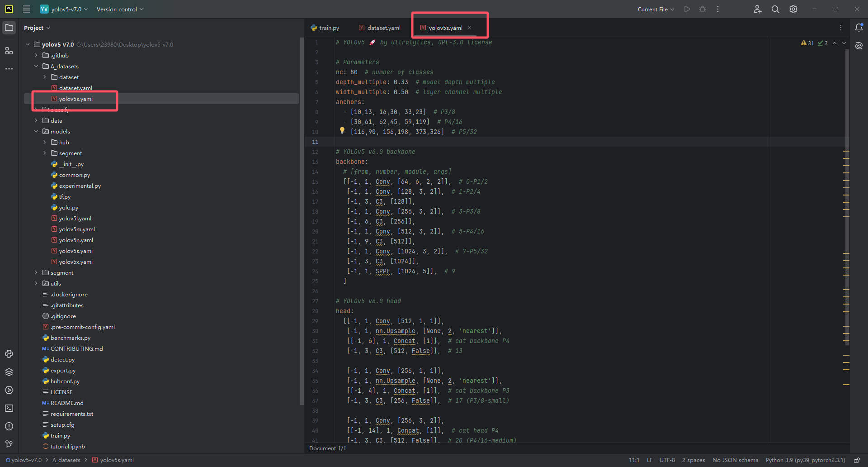Run the current file
This screenshot has height=467, width=868.
coord(687,9)
